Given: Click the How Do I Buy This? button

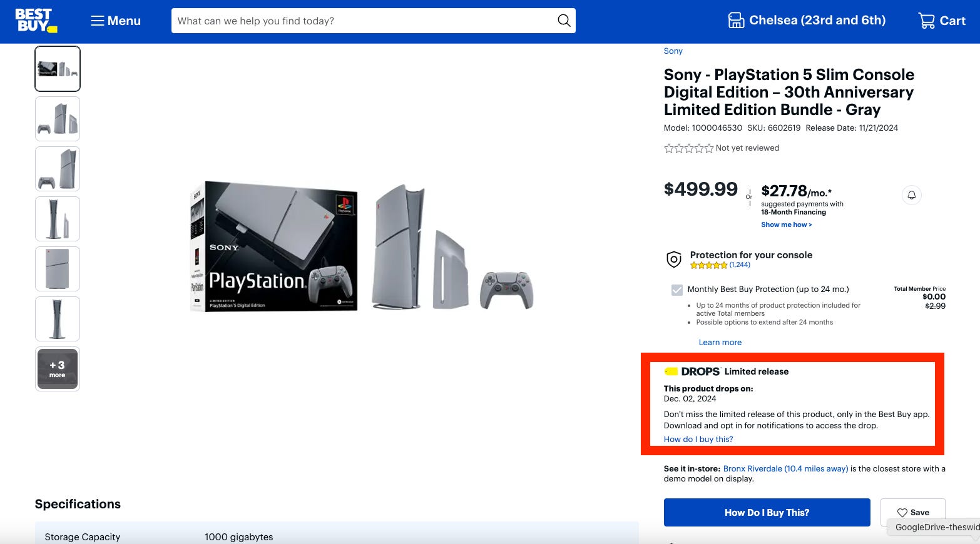Looking at the screenshot, I should [767, 512].
